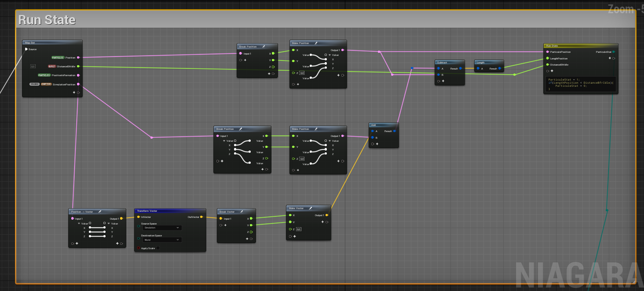
Task: Open the Source Space dropdown
Action: [162, 228]
